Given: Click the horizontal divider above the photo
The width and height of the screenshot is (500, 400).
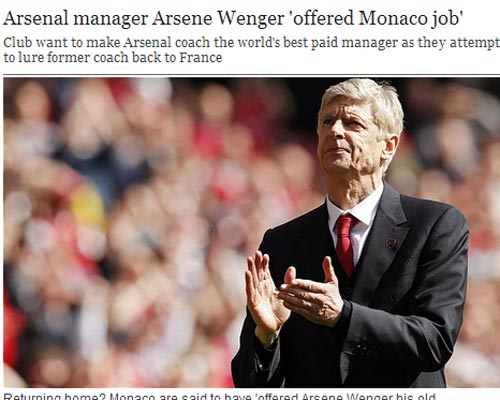Looking at the screenshot, I should point(252,75).
